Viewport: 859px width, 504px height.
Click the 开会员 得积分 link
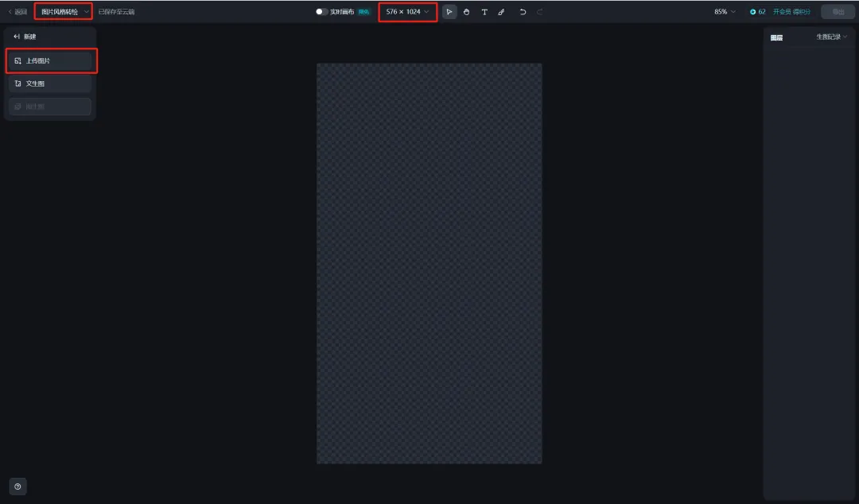(791, 11)
